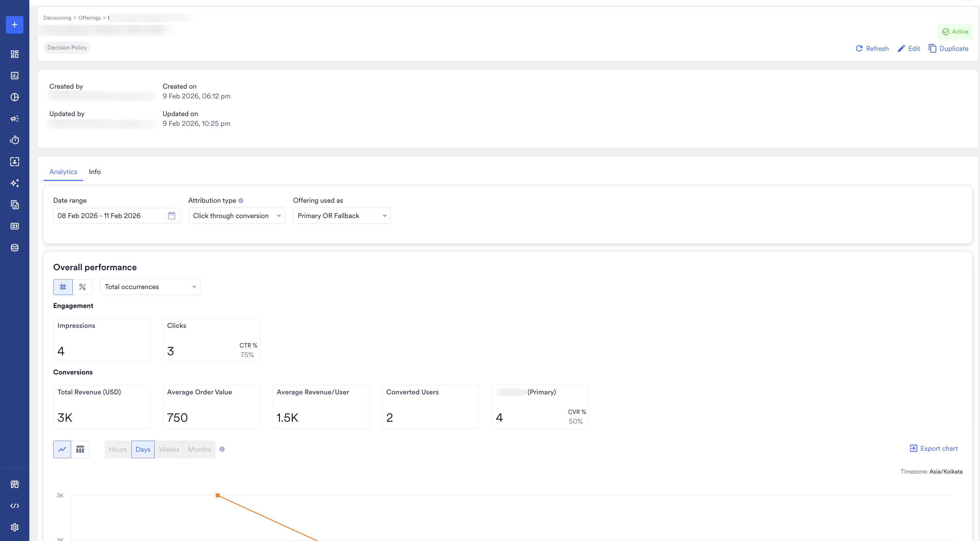The image size is (980, 541).
Task: Click Export chart link
Action: [934, 448]
